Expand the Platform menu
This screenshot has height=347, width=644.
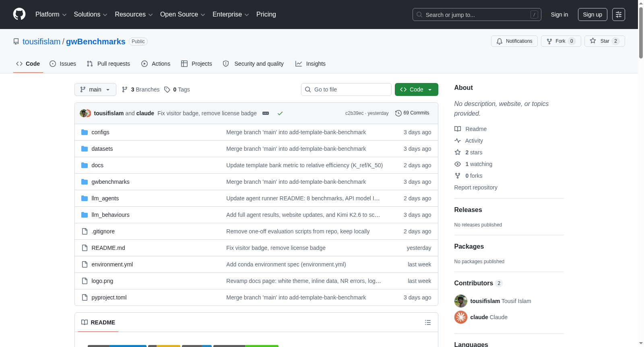[x=51, y=15]
